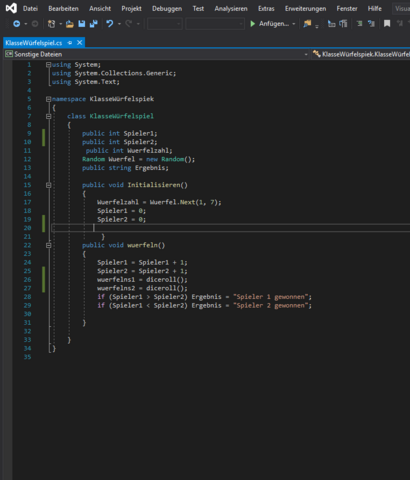Click the Initialisieren method name

(154, 185)
